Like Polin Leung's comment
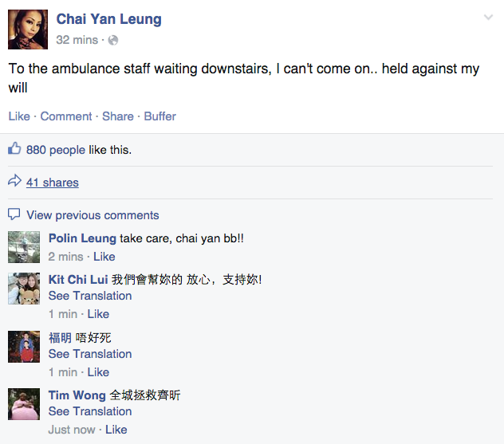 coord(104,257)
